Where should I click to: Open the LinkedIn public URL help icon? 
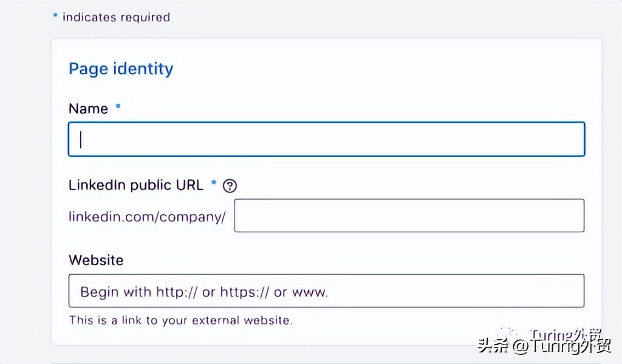point(230,186)
